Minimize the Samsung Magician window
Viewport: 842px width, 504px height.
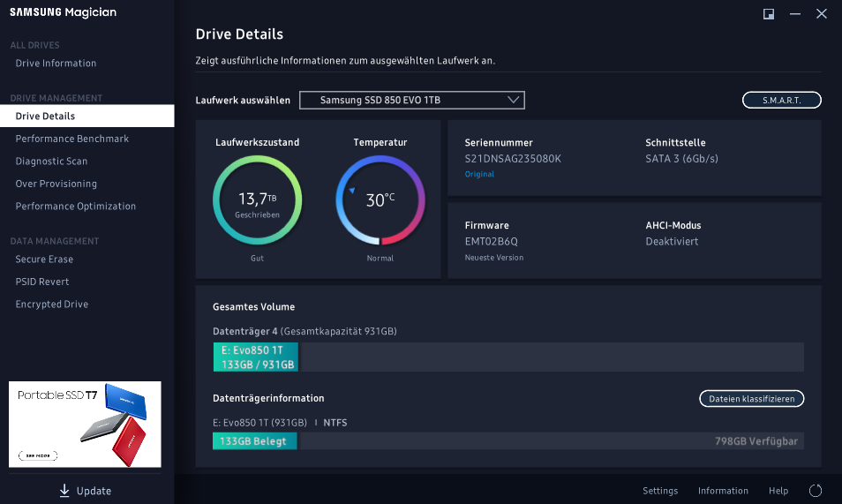pos(794,14)
